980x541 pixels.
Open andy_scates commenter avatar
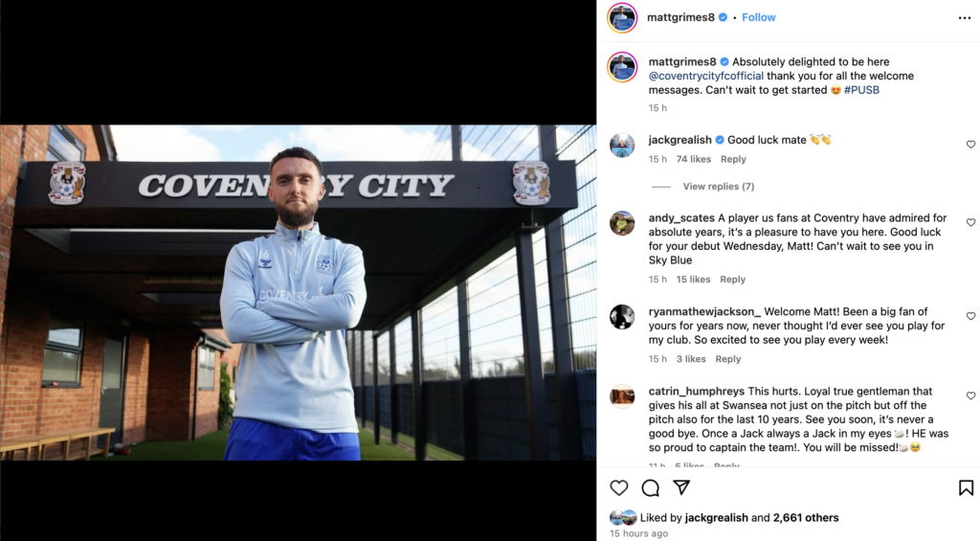622,223
